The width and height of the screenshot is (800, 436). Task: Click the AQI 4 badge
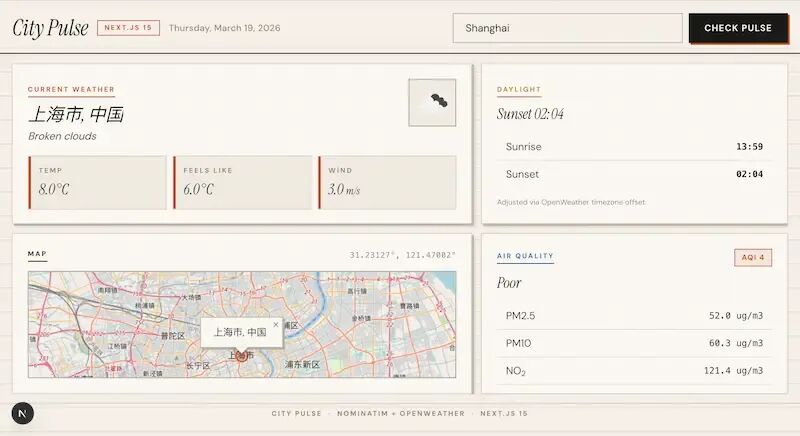point(753,258)
